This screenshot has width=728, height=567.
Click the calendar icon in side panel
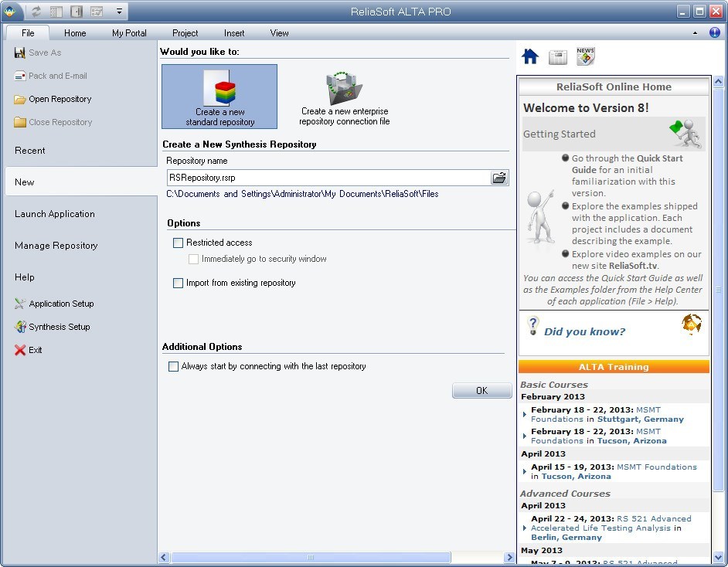point(558,57)
